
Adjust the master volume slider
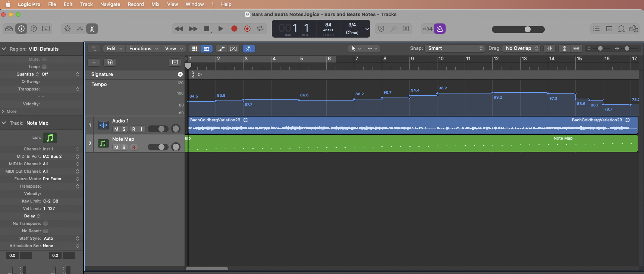coord(527,29)
